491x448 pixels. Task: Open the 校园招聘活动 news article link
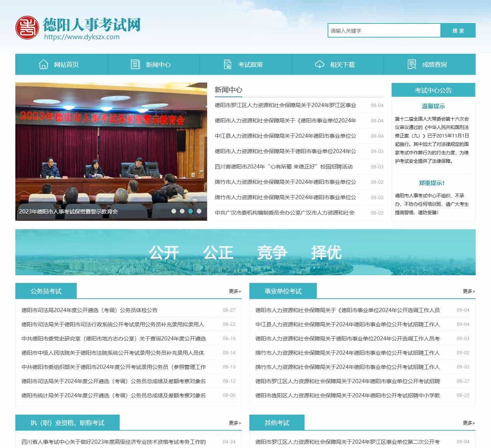click(x=284, y=167)
